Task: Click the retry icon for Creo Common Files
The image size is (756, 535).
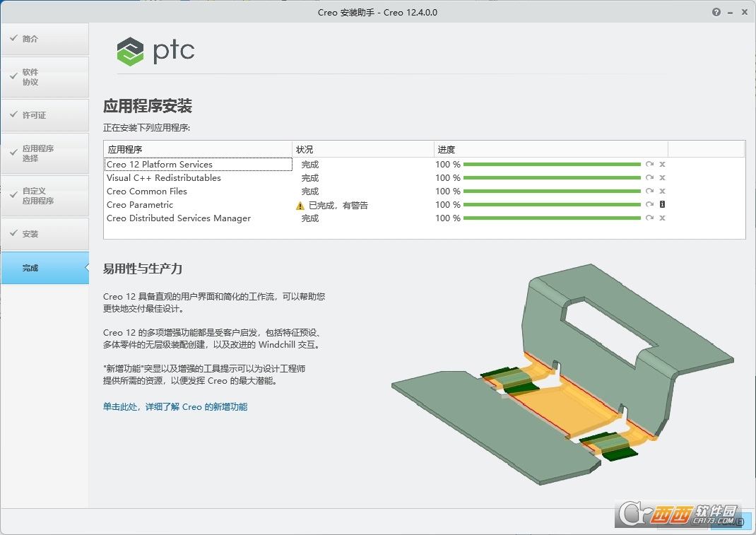Action: tap(649, 191)
